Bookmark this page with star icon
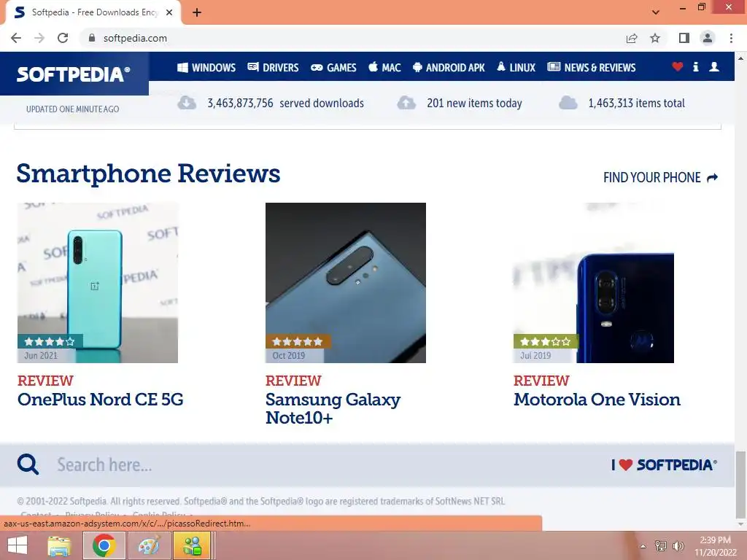The image size is (747, 560). pos(655,38)
